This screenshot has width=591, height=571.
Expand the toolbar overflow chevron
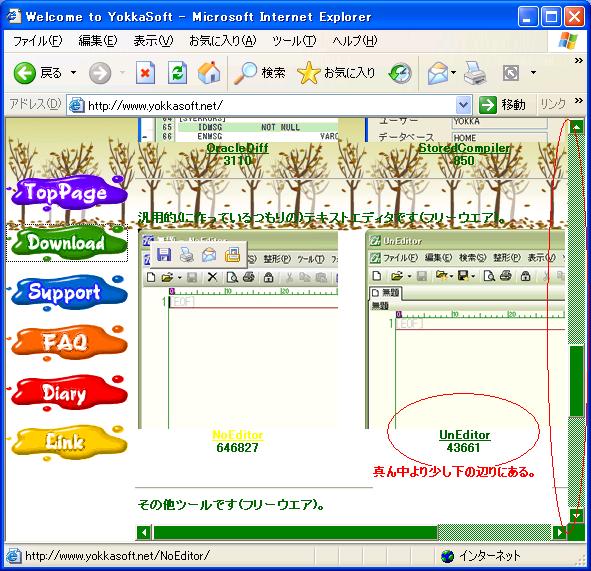579,61
